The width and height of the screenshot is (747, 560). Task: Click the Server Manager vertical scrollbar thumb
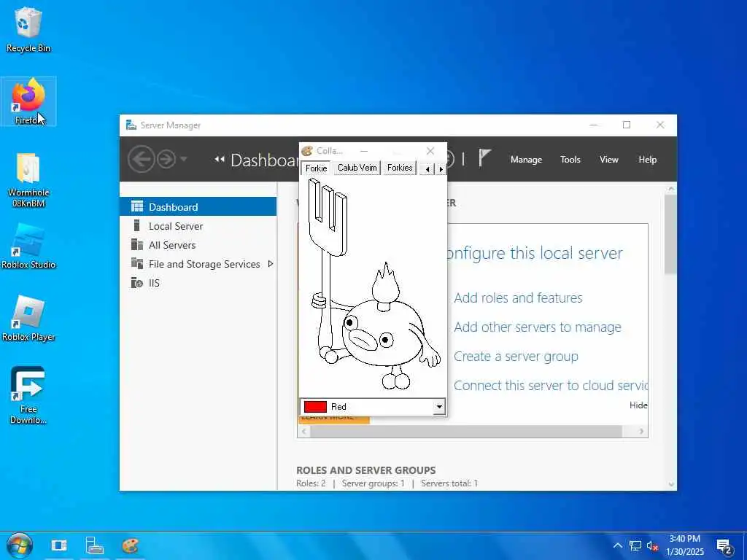tap(670, 234)
